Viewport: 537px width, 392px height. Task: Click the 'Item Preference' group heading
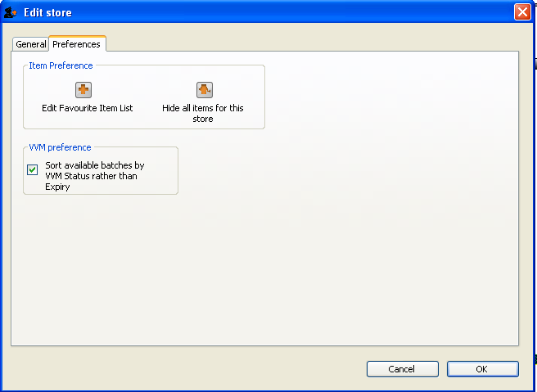[x=61, y=65]
